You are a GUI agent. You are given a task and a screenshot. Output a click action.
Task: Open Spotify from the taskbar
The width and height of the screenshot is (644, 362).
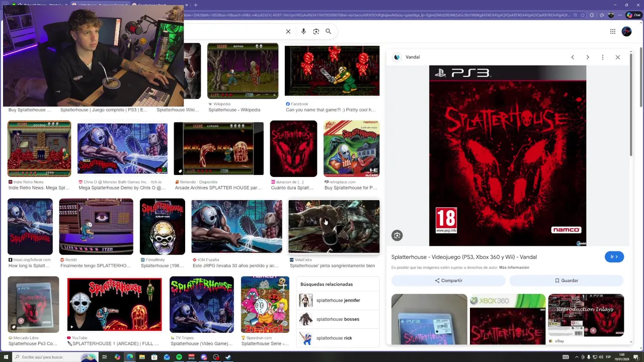point(179,357)
